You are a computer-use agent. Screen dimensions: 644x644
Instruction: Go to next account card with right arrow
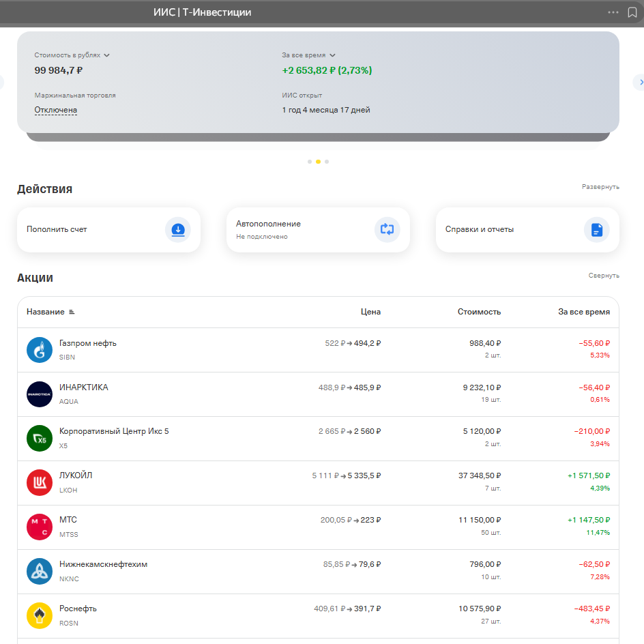[x=639, y=82]
